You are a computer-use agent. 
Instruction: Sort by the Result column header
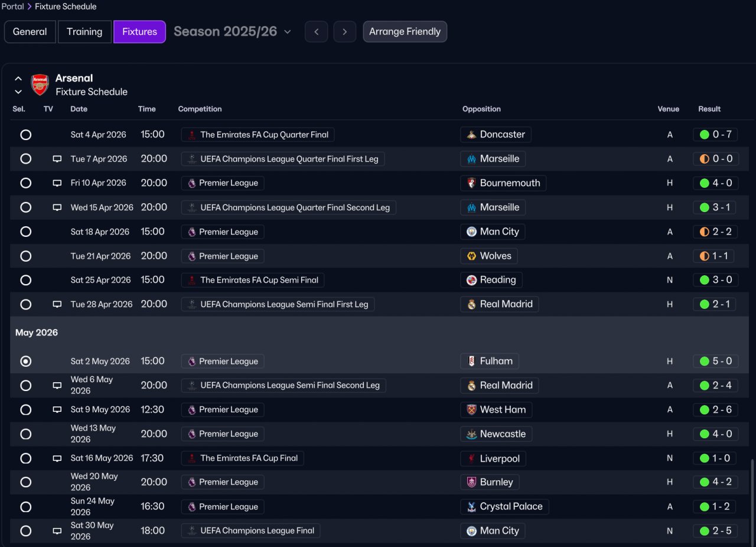click(709, 109)
